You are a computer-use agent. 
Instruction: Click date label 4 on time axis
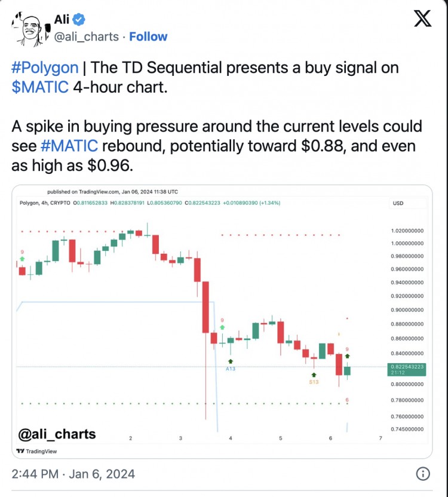pyautogui.click(x=231, y=438)
